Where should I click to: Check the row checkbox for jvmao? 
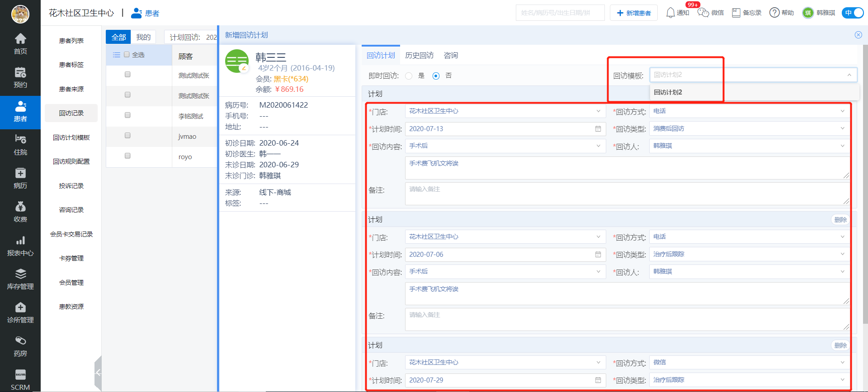(127, 136)
